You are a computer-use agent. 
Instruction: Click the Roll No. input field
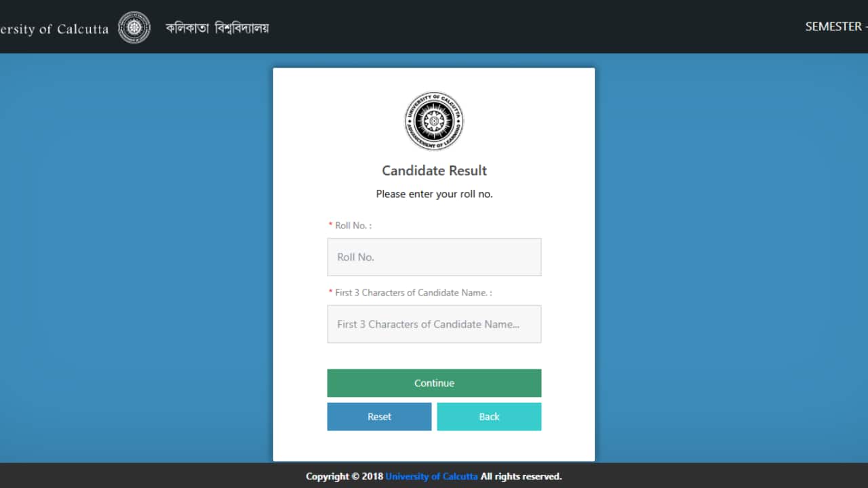(434, 257)
